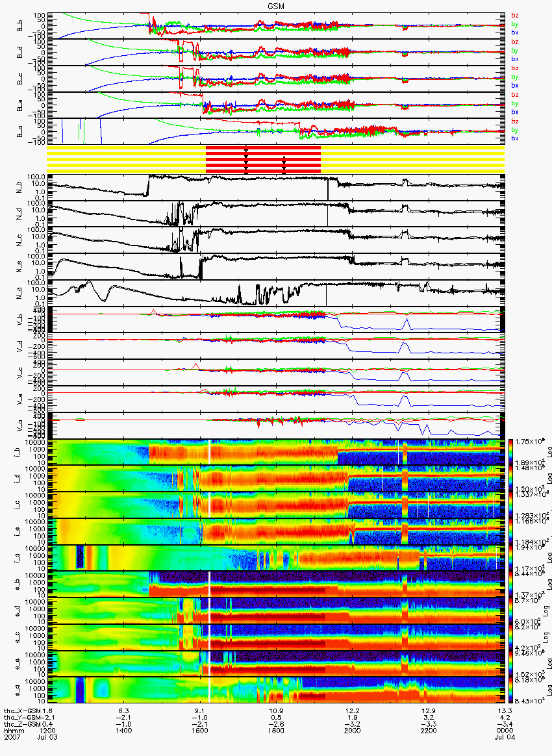Viewport: 552px width, 756px height.
Task: Click the N_a density axis label
Action: click(19, 293)
